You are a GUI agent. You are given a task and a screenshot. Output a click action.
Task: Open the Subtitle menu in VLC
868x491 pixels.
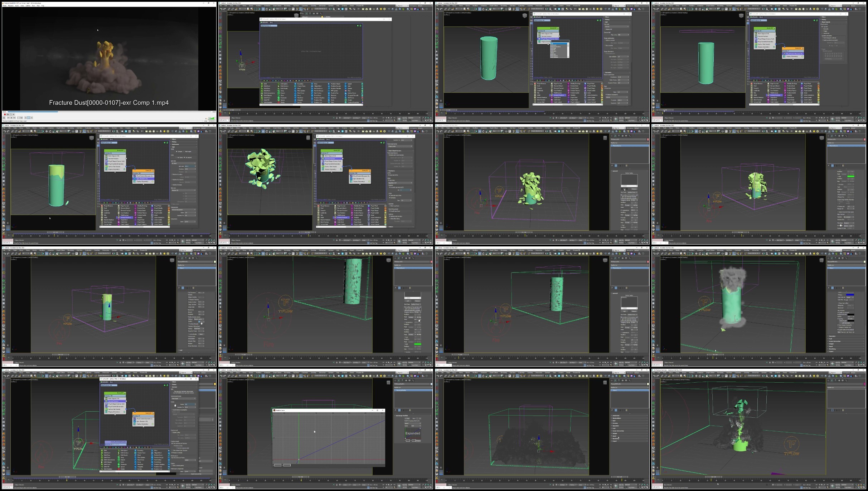(28, 6)
